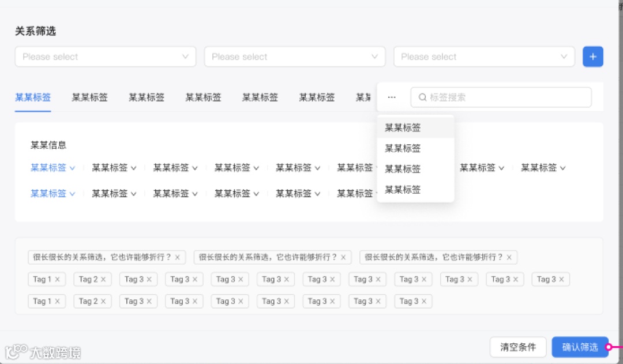Open the Please select dropdown beside the plus button
The width and height of the screenshot is (623, 364).
(x=484, y=57)
